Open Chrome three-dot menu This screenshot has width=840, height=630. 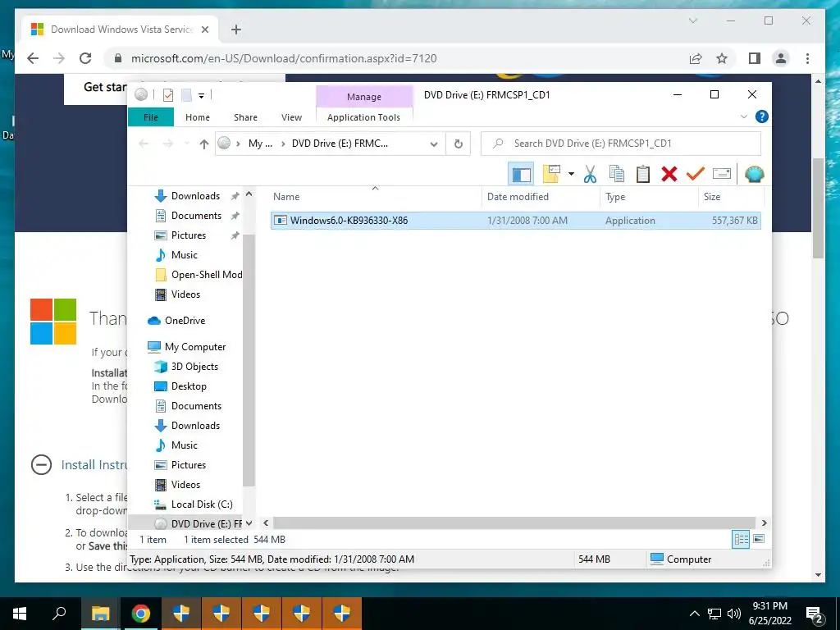point(807,58)
